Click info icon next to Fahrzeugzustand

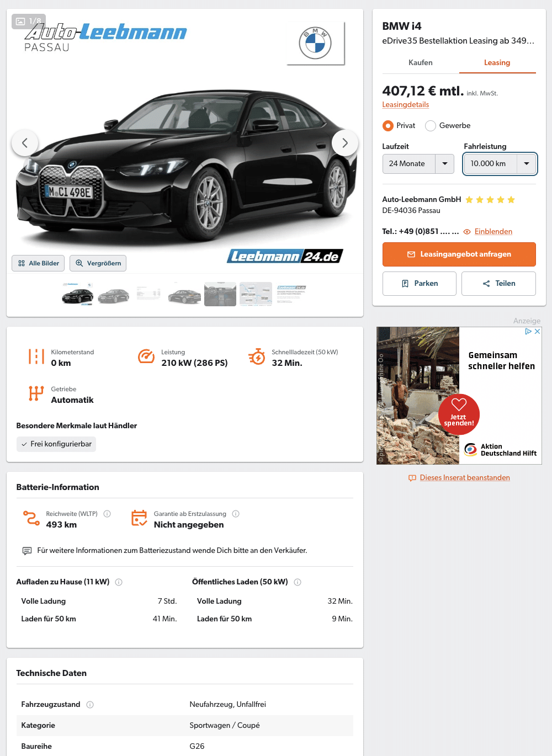coord(90,705)
